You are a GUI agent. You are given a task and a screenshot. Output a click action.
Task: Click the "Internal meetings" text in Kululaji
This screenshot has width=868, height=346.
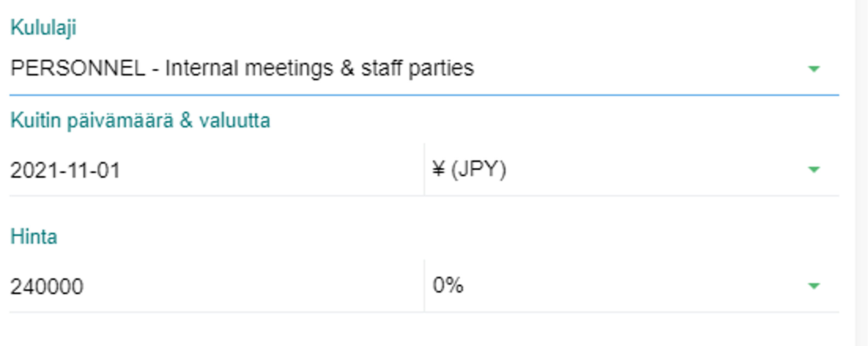249,69
